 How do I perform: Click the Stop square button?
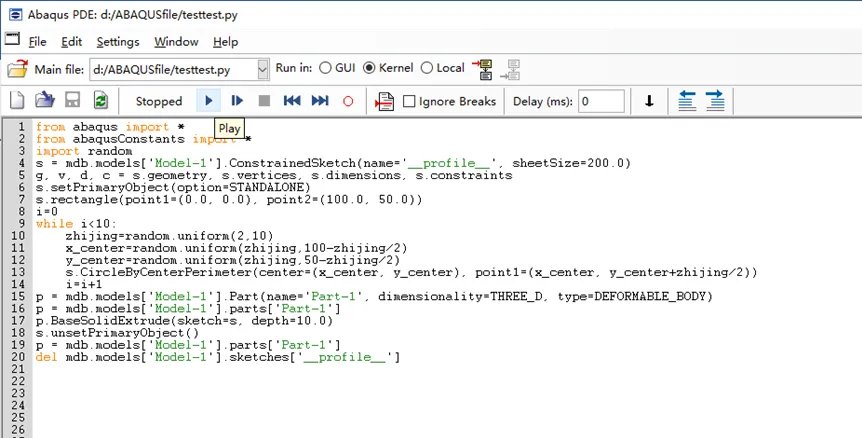(264, 101)
